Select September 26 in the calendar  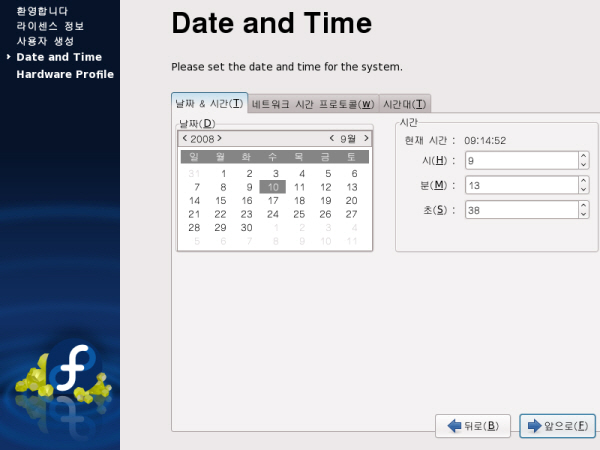point(325,214)
